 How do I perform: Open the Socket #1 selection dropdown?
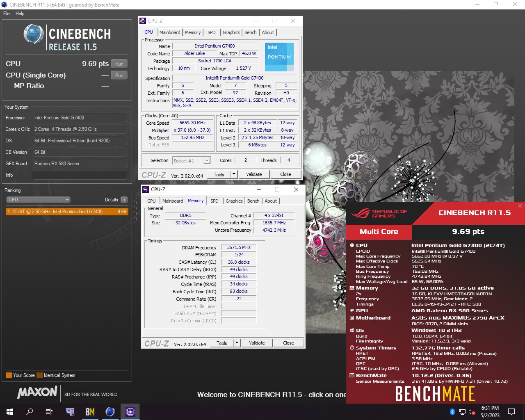point(191,161)
